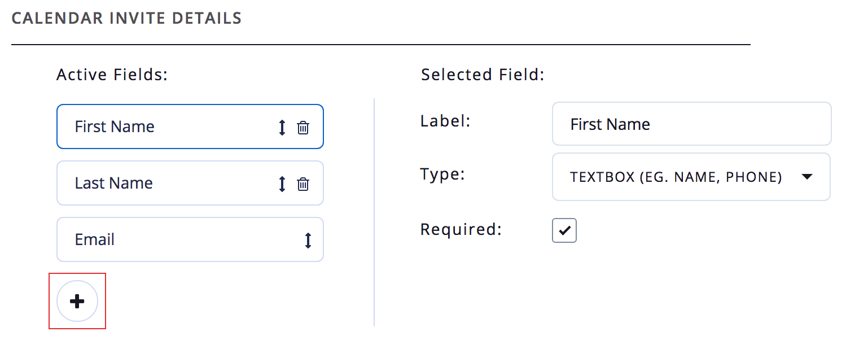868x349 pixels.
Task: Click the "Type:" caption text
Action: (442, 174)
